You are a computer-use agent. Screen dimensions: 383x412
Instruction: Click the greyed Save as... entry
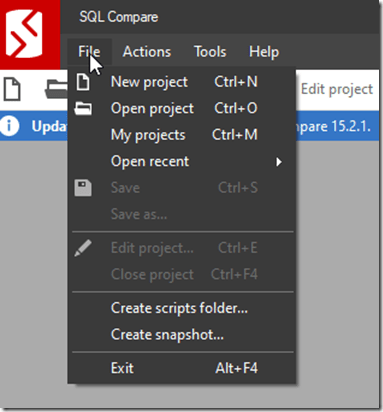[x=182, y=214]
